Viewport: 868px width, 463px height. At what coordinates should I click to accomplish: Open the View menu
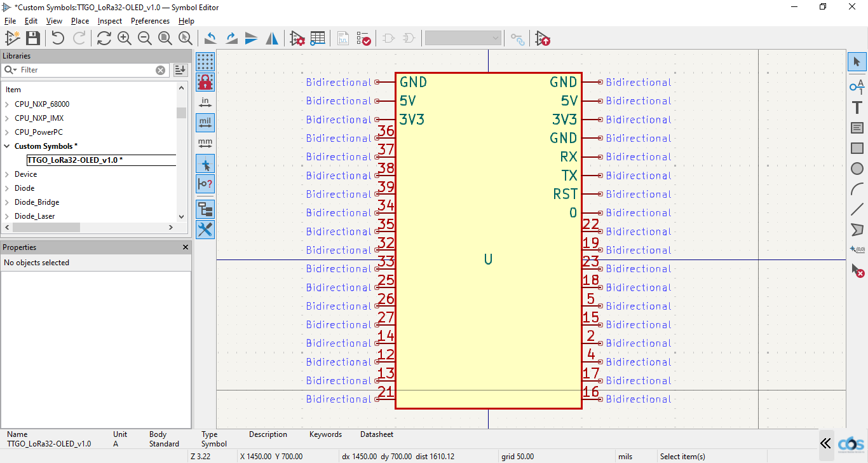point(54,21)
